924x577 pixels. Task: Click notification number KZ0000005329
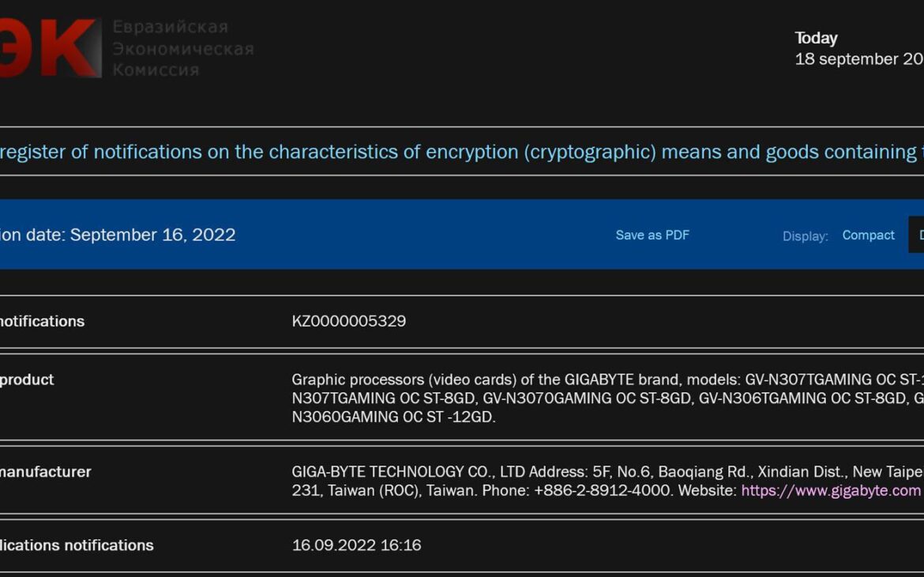(349, 321)
